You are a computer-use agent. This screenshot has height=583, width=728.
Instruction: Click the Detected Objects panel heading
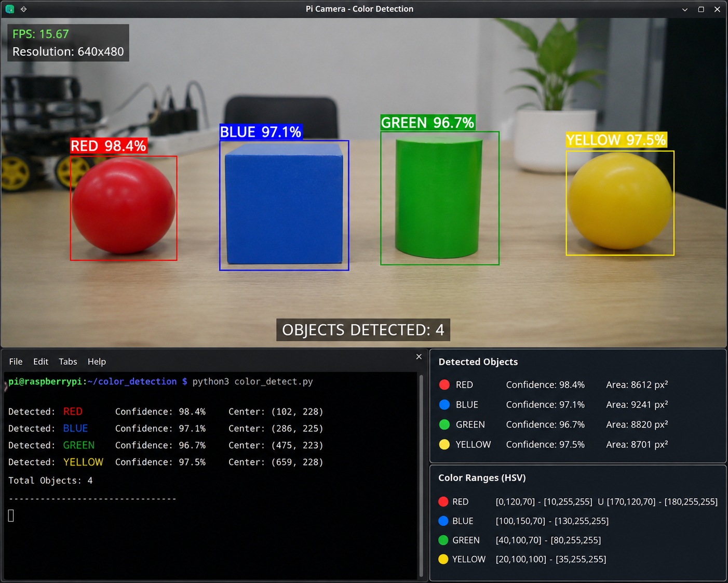[478, 362]
